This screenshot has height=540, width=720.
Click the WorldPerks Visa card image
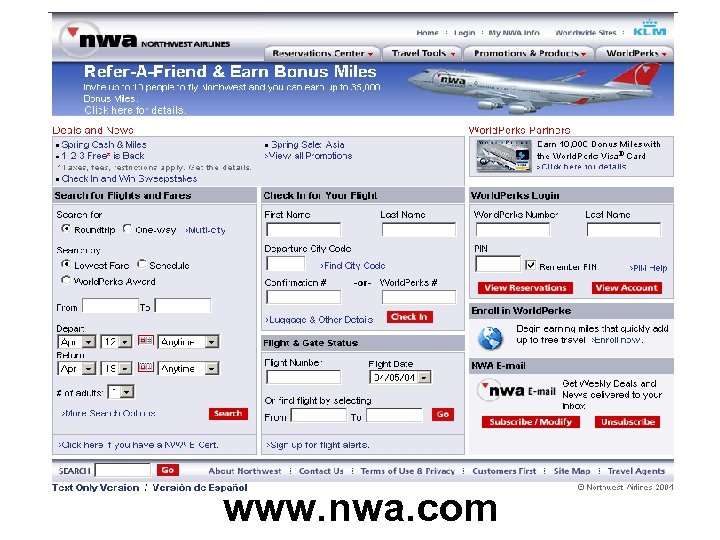point(504,156)
